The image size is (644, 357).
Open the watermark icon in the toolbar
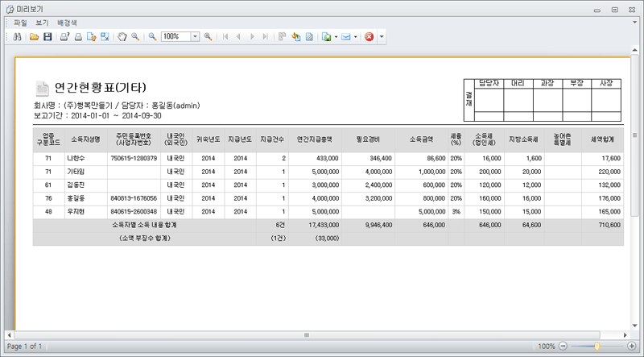(309, 37)
